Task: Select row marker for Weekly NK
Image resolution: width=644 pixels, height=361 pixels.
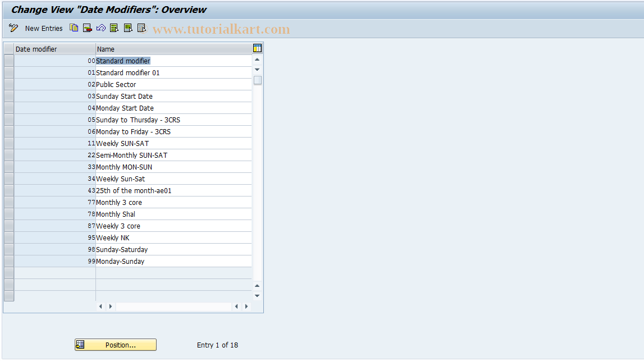Action: pyautogui.click(x=9, y=238)
